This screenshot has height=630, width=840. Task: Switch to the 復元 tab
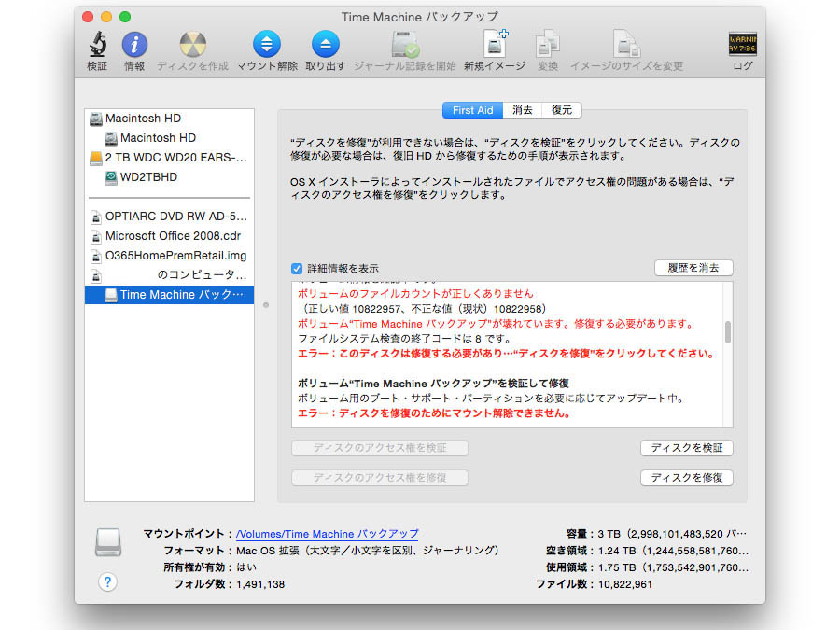(562, 110)
